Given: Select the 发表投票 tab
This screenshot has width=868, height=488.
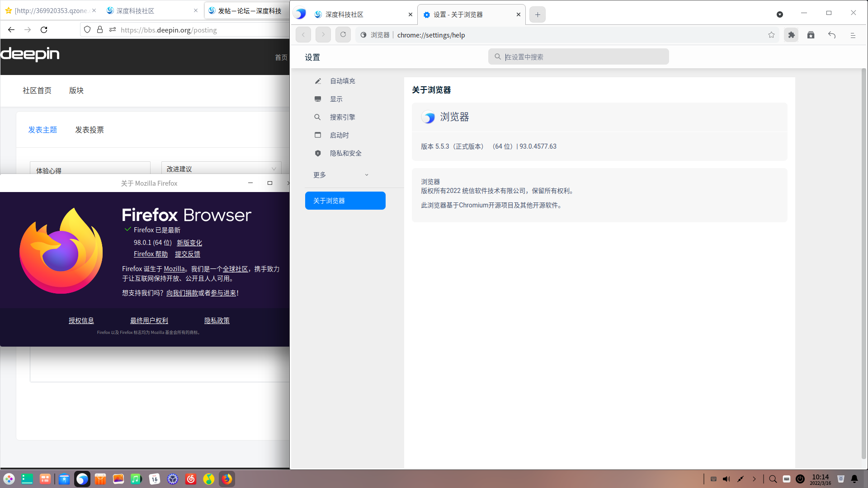Looking at the screenshot, I should coord(90,130).
